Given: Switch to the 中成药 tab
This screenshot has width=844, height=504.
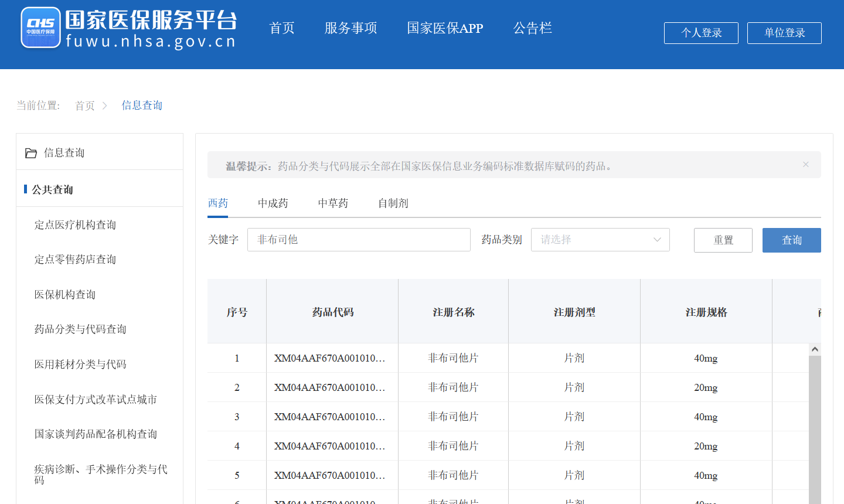Looking at the screenshot, I should click(273, 203).
